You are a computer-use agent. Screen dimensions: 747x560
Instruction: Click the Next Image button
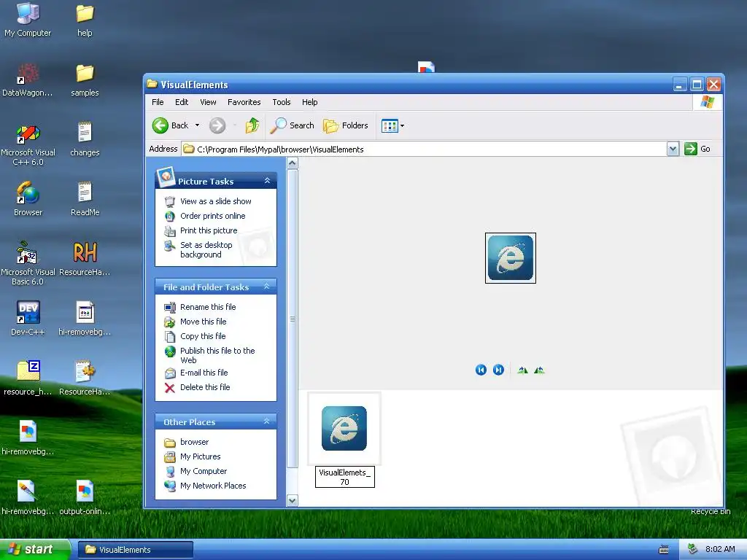pyautogui.click(x=498, y=370)
